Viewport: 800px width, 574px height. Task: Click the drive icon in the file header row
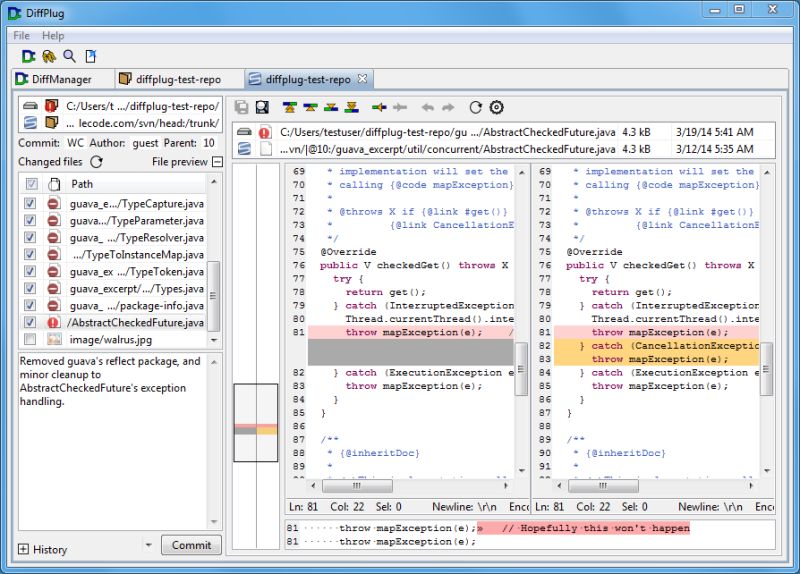(244, 132)
